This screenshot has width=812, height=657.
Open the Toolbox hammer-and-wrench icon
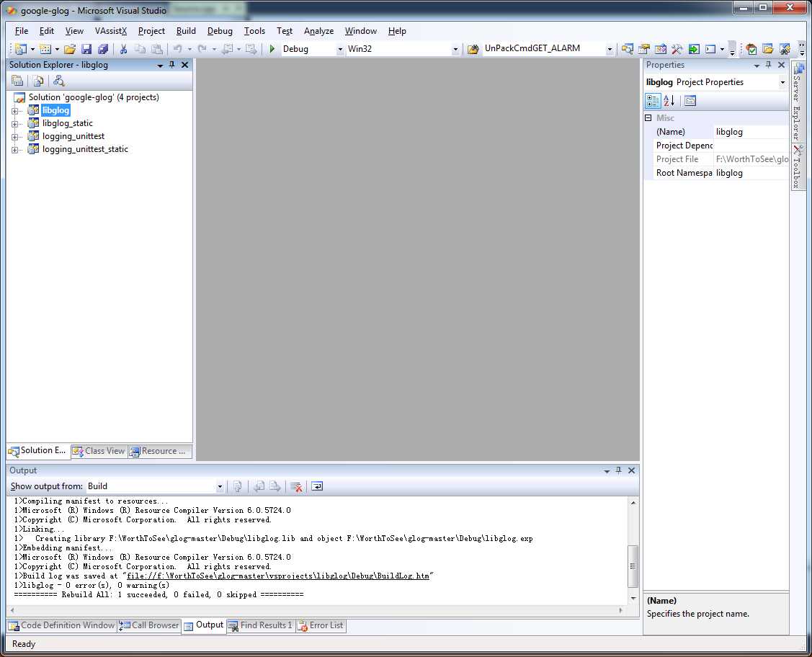(x=677, y=49)
